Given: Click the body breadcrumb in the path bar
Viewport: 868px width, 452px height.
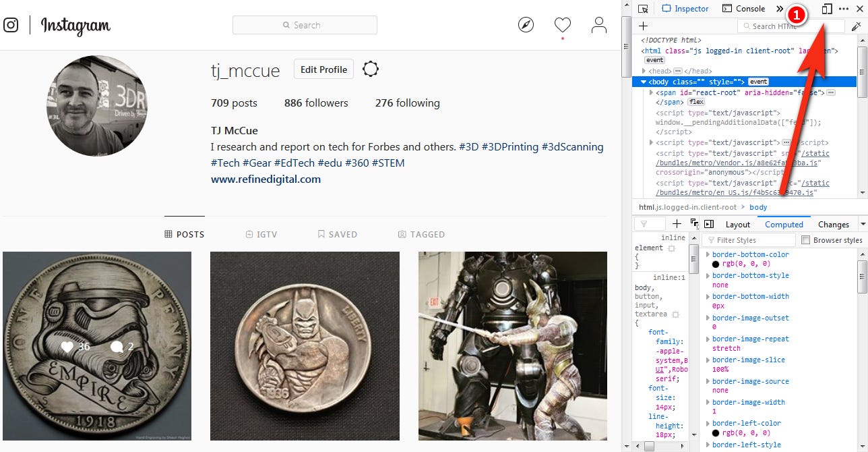Looking at the screenshot, I should [x=758, y=207].
